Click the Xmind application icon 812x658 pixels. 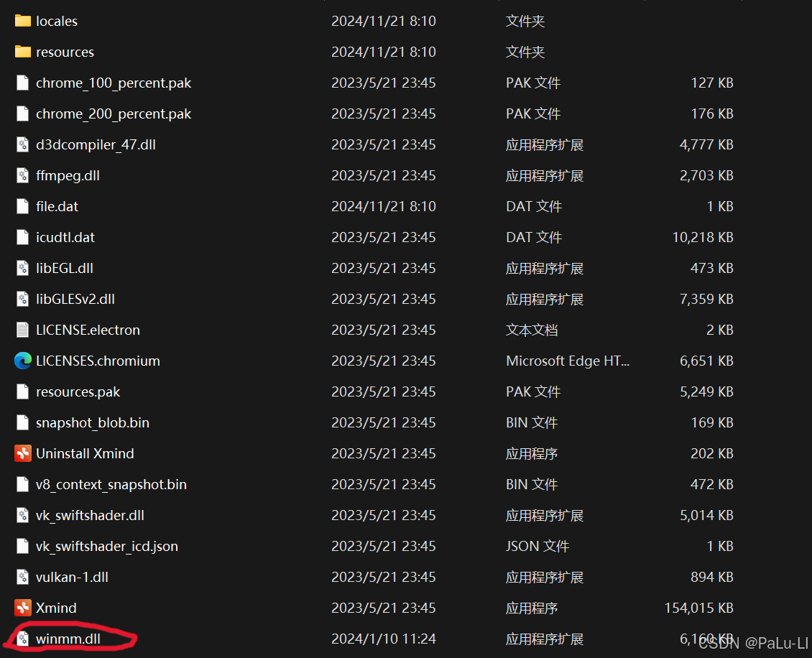pos(23,608)
